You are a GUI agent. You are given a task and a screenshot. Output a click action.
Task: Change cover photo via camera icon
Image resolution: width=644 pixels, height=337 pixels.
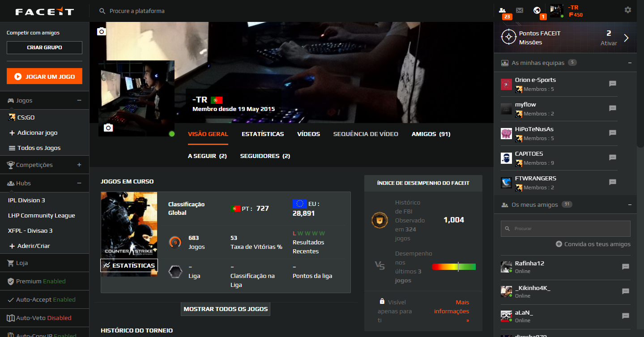(102, 31)
